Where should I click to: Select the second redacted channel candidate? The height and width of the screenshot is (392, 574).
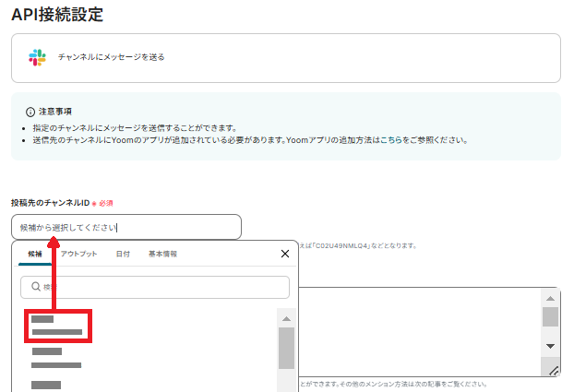click(56, 358)
